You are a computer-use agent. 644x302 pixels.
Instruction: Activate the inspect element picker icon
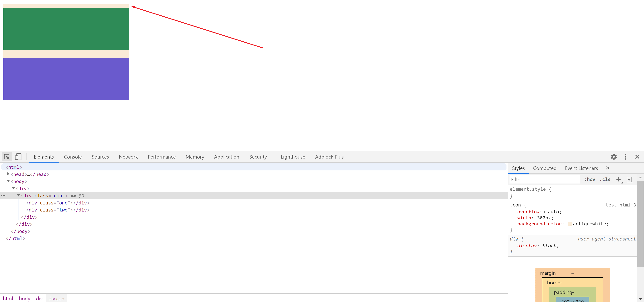(x=7, y=157)
